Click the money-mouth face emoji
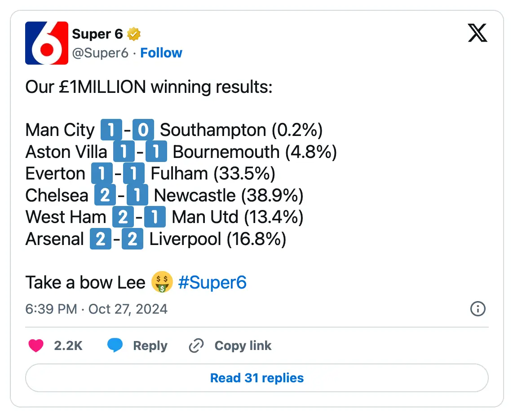The width and height of the screenshot is (513, 420). 162,282
